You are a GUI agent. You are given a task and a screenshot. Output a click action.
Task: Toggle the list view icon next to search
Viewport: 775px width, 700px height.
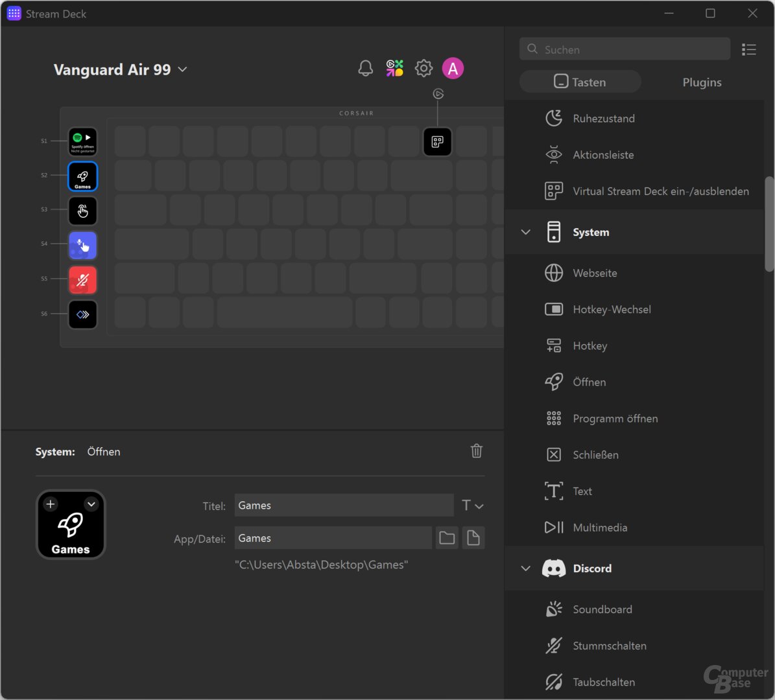[749, 50]
